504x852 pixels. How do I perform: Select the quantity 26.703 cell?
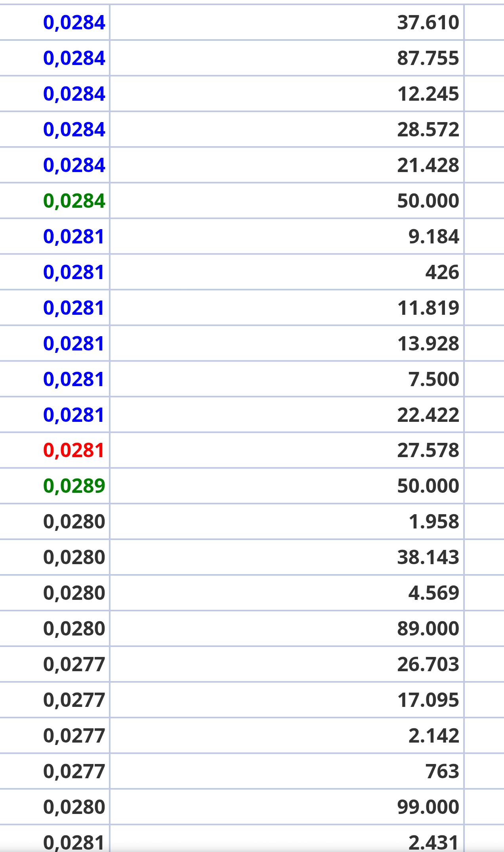tap(286, 664)
